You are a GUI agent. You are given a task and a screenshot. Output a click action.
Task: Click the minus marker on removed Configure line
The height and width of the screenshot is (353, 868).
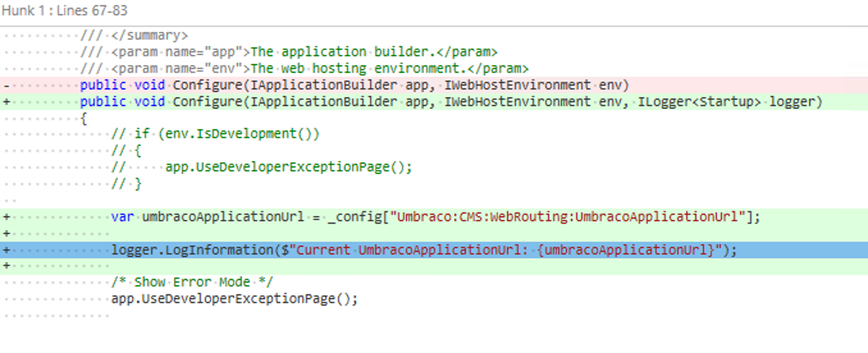pyautogui.click(x=7, y=85)
